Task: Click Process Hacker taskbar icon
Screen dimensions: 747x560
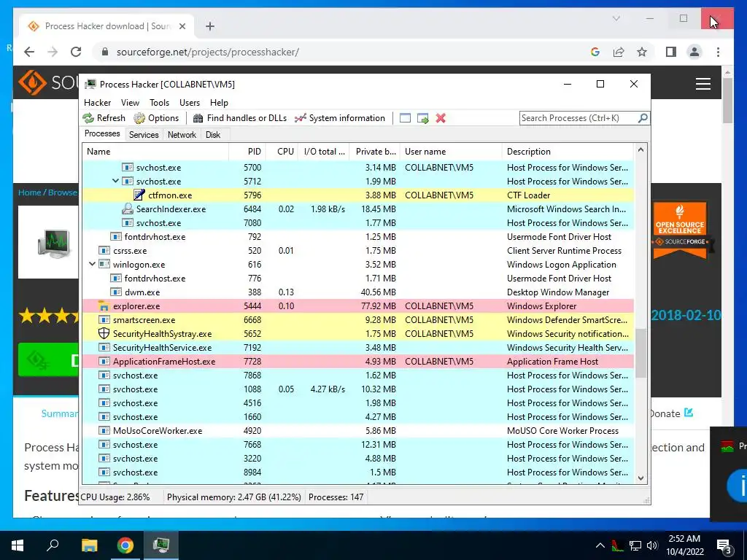Action: (161, 545)
